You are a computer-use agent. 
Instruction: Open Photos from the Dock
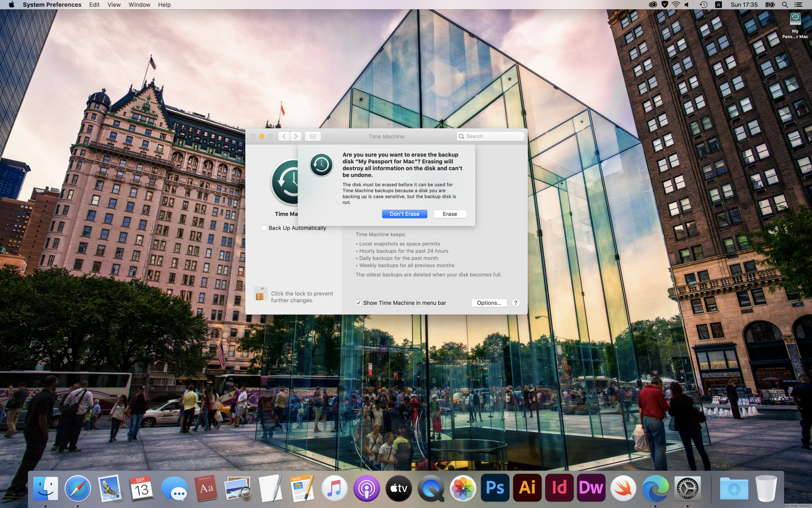(x=463, y=488)
